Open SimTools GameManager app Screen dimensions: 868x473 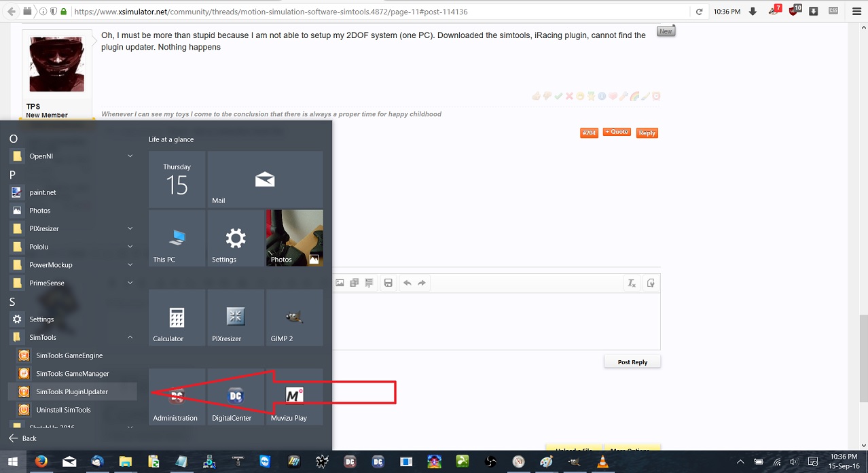pyautogui.click(x=73, y=374)
